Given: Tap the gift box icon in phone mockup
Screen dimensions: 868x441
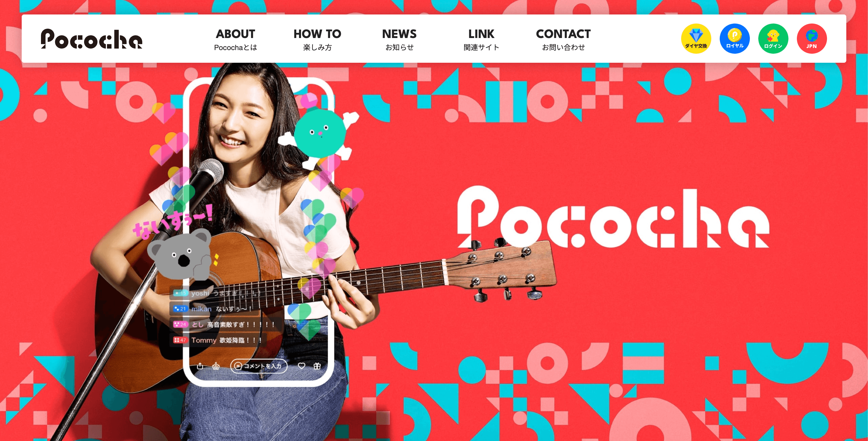Looking at the screenshot, I should (317, 366).
